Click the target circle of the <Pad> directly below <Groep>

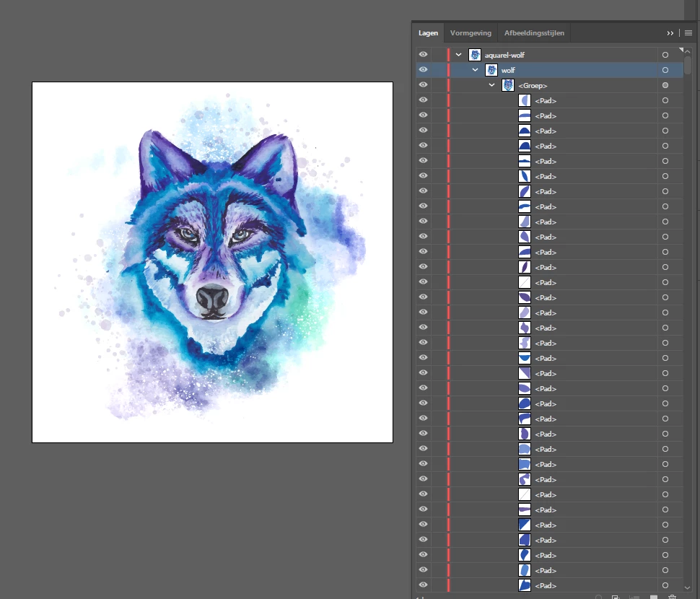pyautogui.click(x=665, y=100)
